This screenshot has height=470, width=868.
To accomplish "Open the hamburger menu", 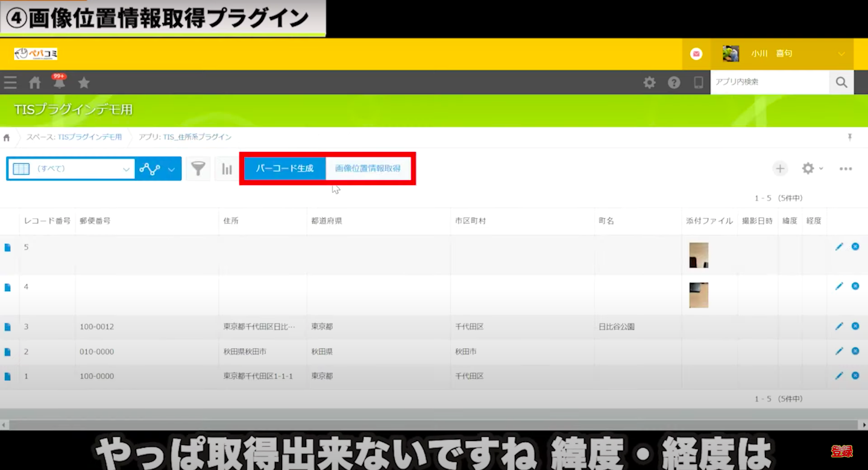I will click(x=10, y=83).
